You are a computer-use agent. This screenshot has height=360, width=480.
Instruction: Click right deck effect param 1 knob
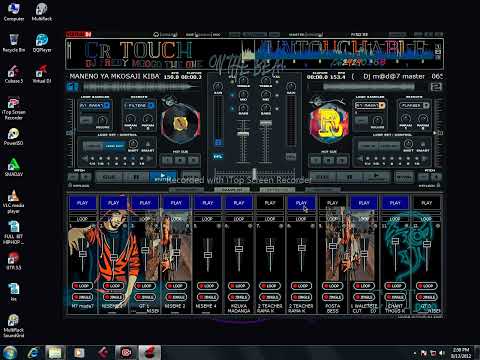click(x=406, y=119)
